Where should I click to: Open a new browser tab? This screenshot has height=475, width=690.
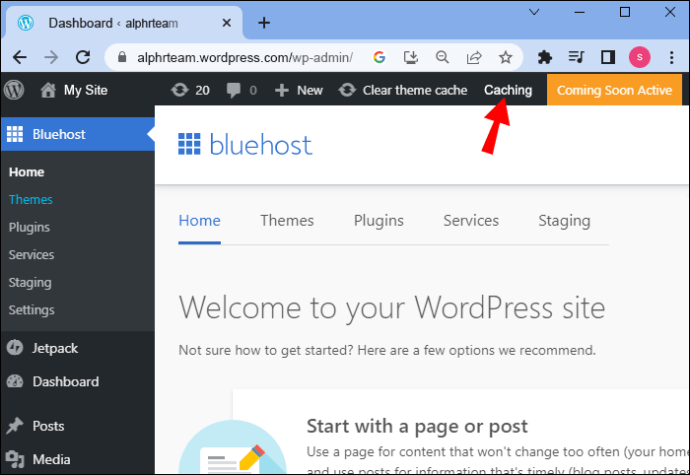(264, 23)
